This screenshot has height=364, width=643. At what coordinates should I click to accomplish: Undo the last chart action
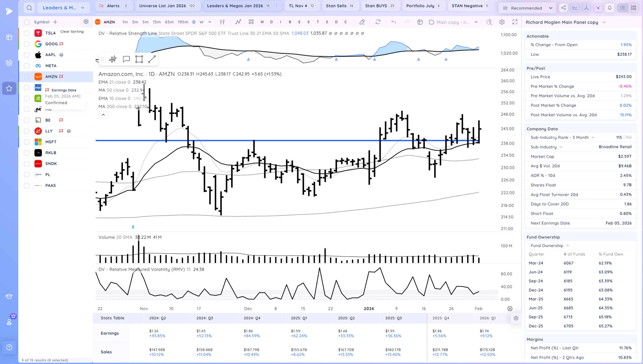tap(394, 22)
